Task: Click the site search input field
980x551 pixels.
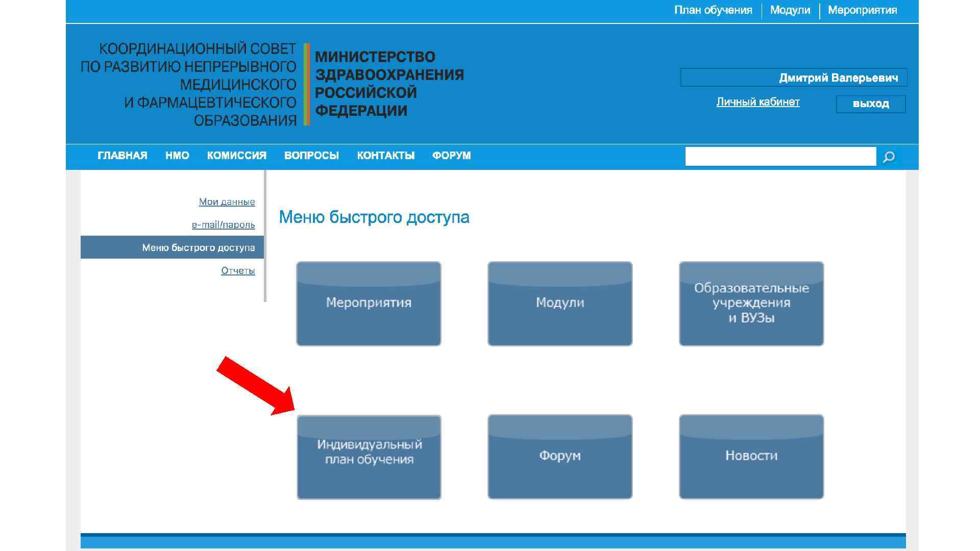Action: [x=780, y=157]
